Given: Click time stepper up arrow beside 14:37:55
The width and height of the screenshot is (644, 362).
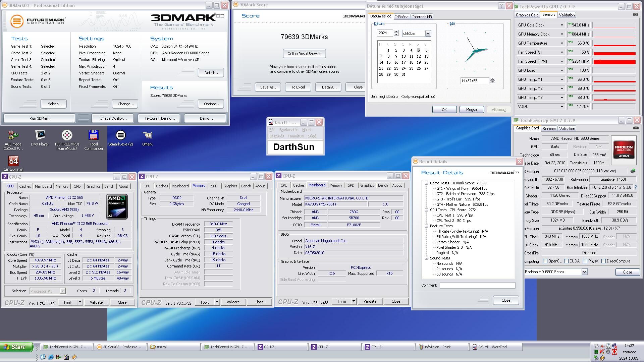Looking at the screenshot, I should click(492, 79).
